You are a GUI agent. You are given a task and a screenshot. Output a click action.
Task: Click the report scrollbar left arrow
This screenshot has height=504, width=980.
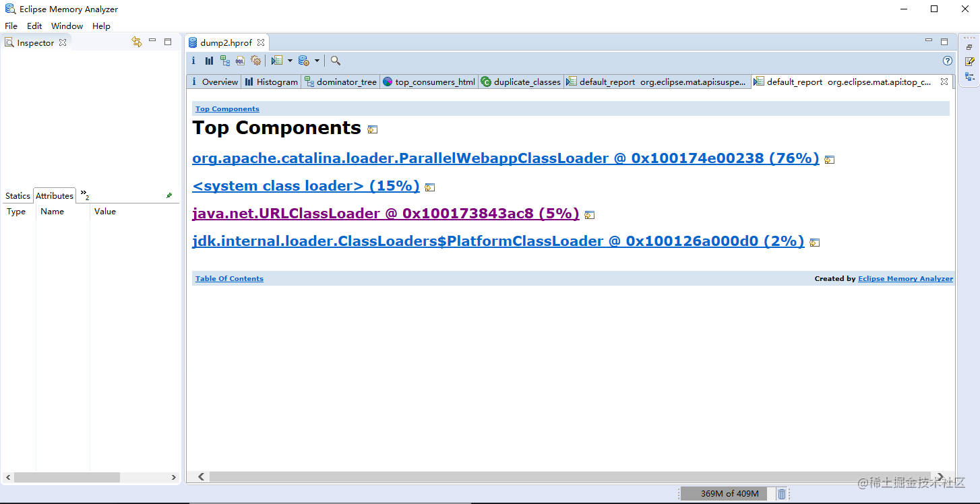tap(201, 477)
